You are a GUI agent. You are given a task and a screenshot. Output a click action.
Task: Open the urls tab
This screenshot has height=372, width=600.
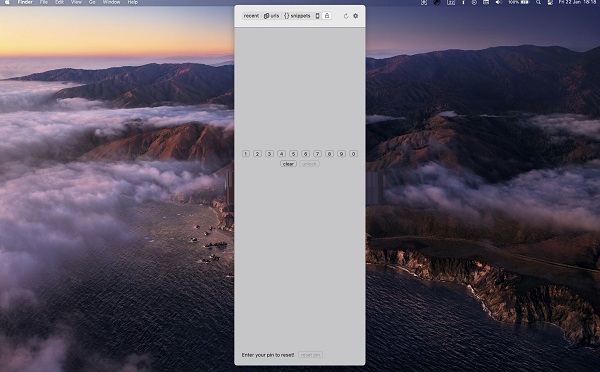click(x=272, y=16)
